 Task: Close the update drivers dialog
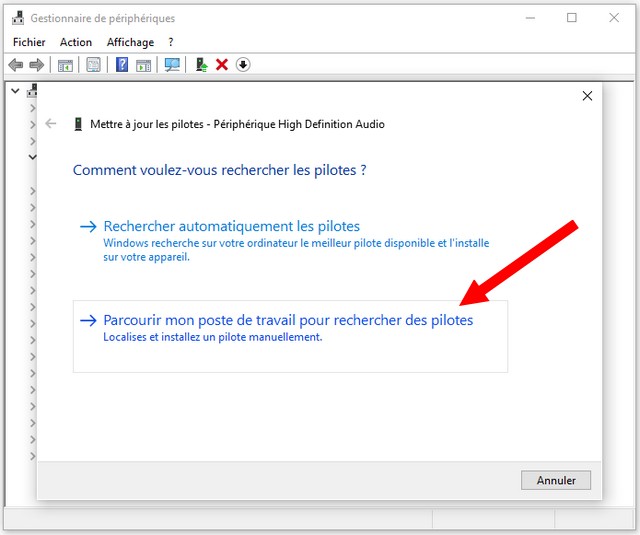(587, 96)
